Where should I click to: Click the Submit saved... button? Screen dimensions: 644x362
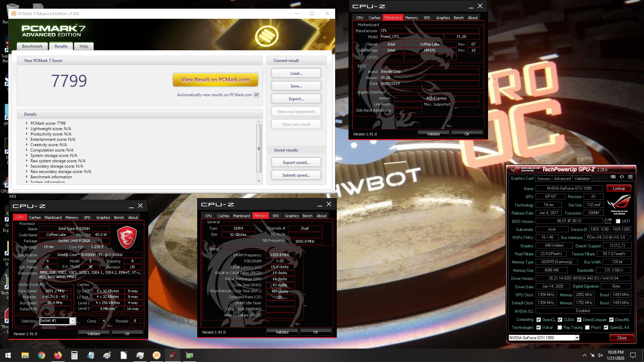coord(296,175)
